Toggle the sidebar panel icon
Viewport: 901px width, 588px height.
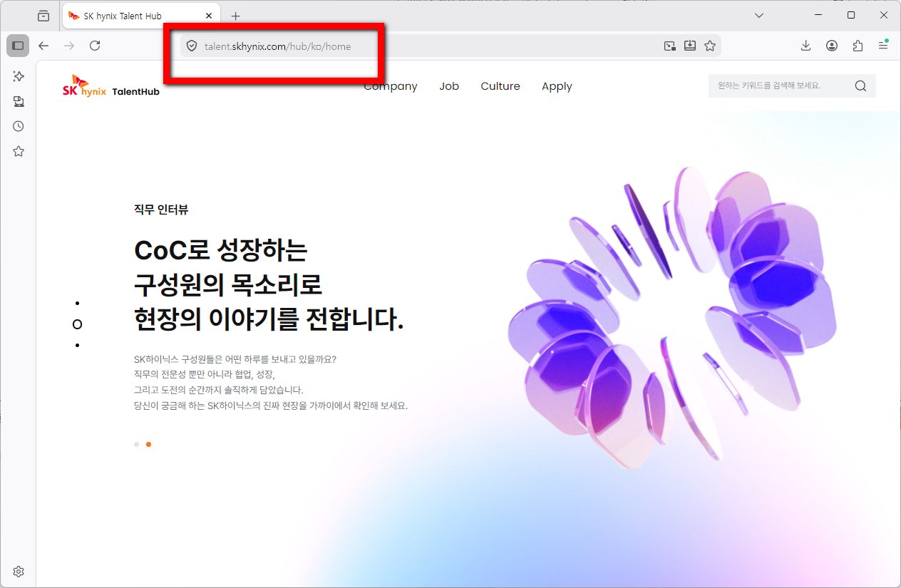(18, 46)
